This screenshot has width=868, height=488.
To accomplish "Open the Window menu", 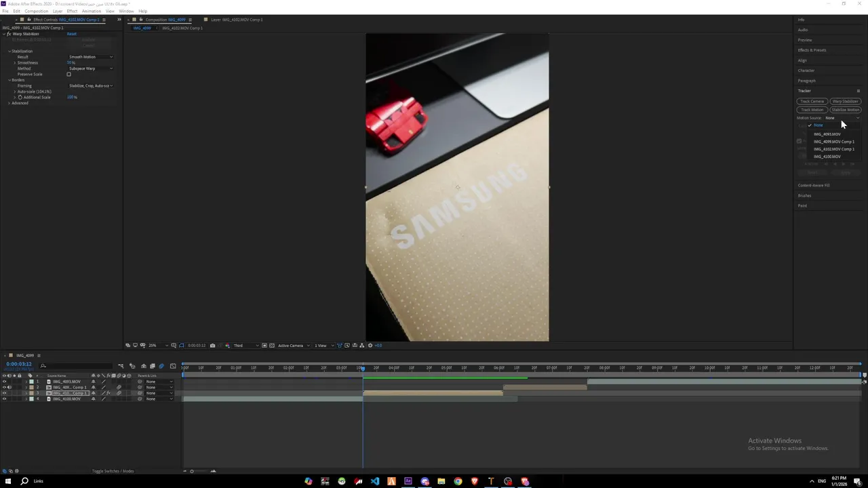I will point(126,11).
